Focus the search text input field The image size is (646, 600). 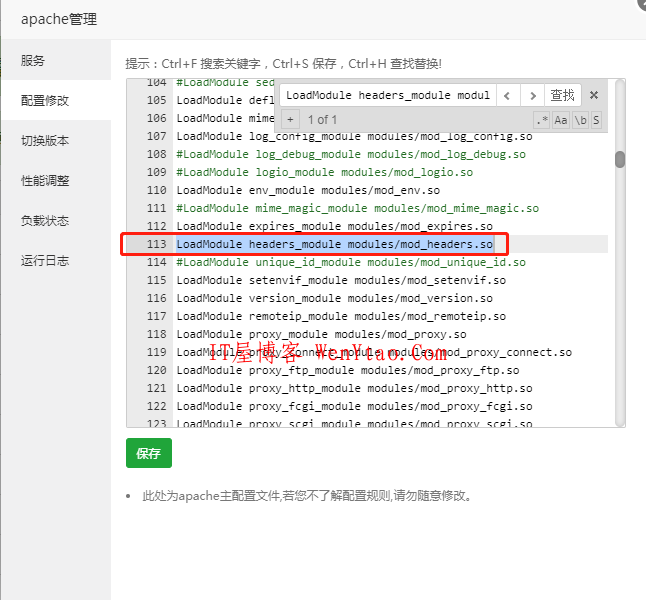pos(388,95)
